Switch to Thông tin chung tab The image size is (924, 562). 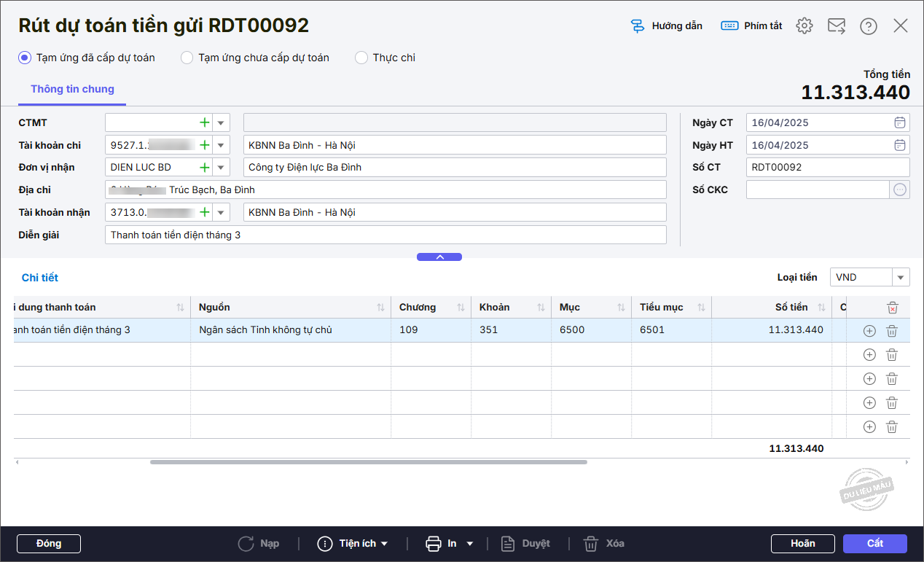tap(72, 89)
